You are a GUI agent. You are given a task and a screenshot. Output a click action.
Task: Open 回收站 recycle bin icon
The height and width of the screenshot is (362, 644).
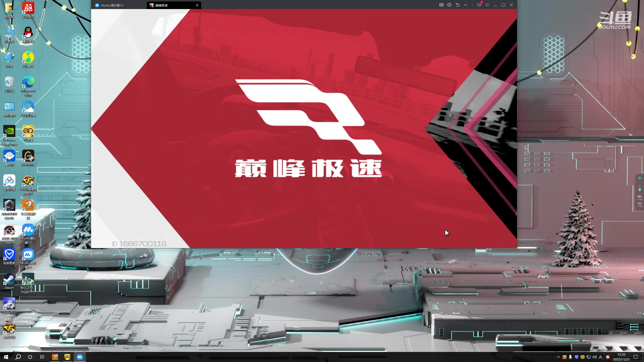point(9,84)
